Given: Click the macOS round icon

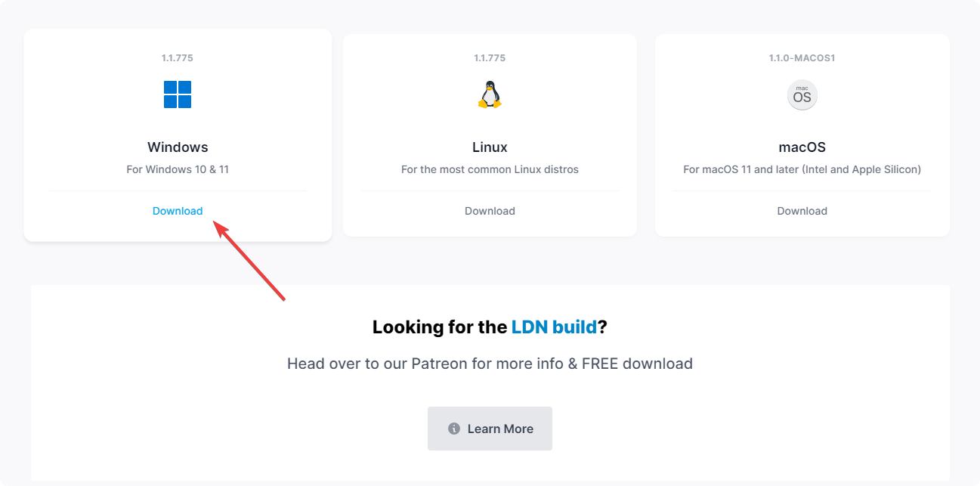Looking at the screenshot, I should coord(802,95).
